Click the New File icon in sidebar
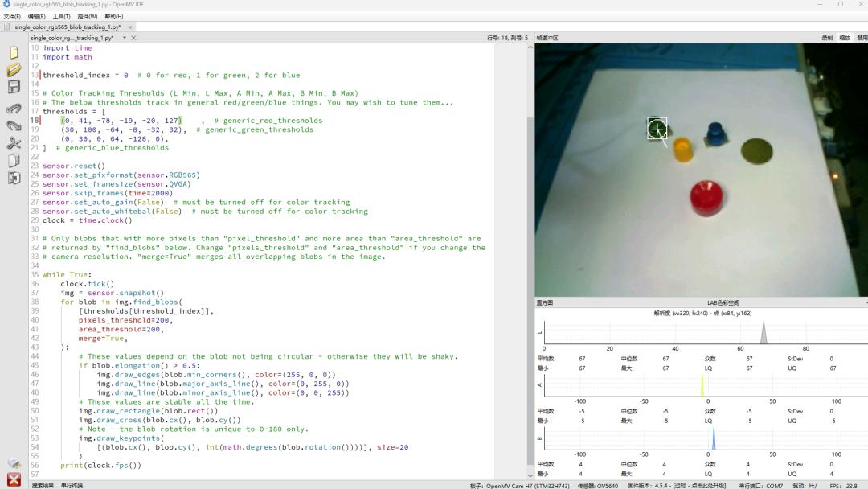868x489 pixels. tap(14, 52)
